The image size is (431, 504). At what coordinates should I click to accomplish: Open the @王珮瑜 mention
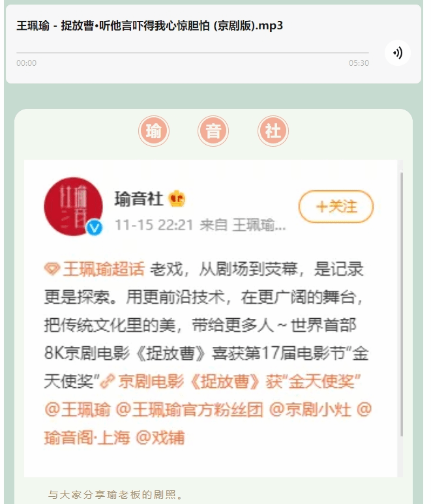(78, 410)
